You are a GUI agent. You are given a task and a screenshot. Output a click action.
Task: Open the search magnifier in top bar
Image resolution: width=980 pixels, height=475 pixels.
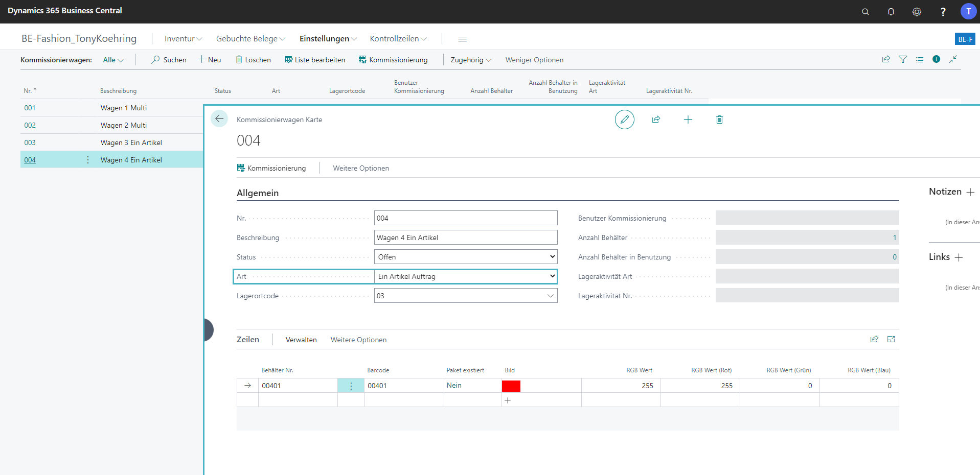click(865, 12)
